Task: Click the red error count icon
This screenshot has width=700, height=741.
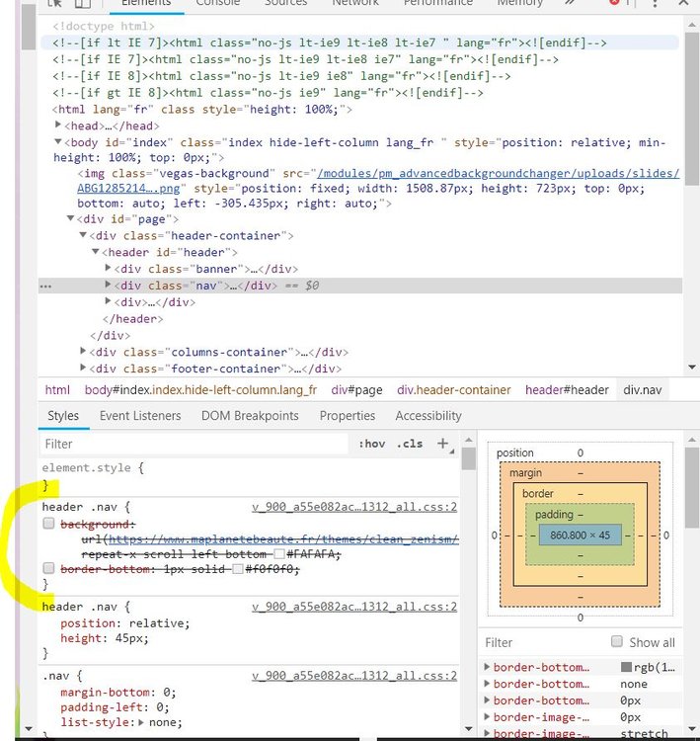Action: (614, 2)
